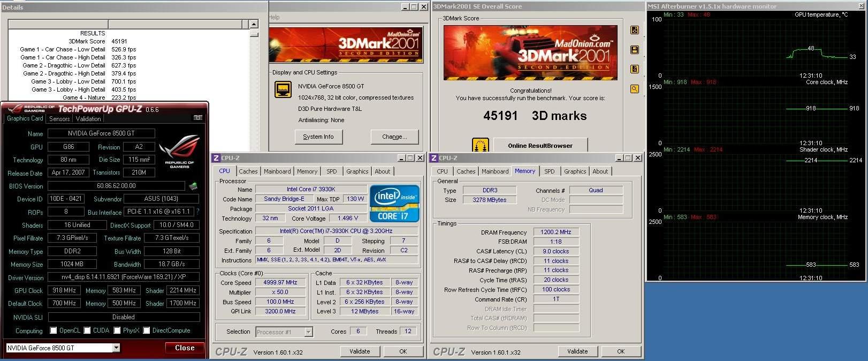Click Validate in the left CPU-Z window
868x361 pixels.
pos(360,351)
